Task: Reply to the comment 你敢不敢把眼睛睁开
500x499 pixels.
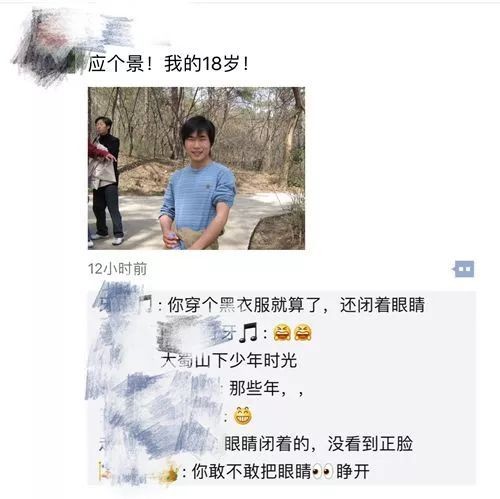Action: click(x=281, y=472)
